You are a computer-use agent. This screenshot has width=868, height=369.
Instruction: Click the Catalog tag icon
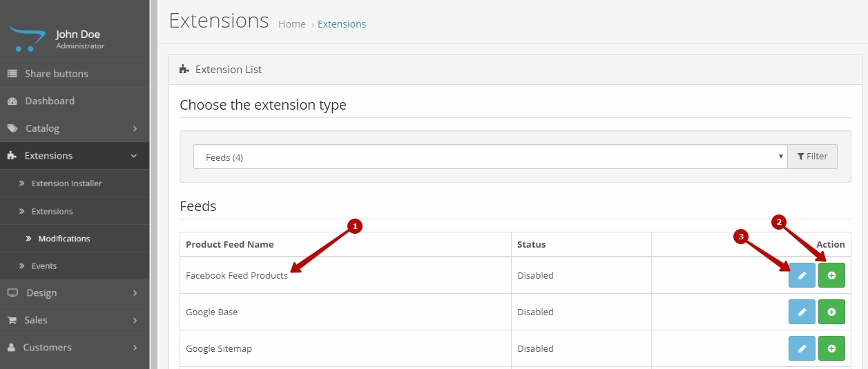click(x=12, y=128)
